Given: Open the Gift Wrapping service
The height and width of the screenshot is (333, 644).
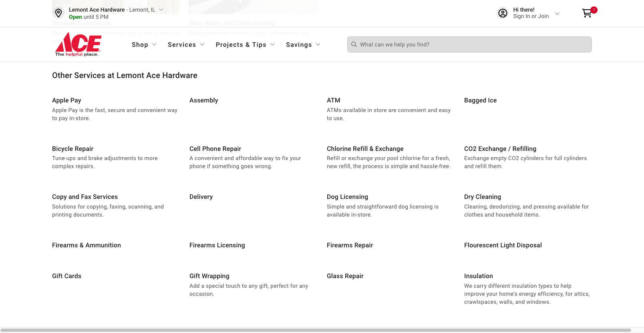Looking at the screenshot, I should (x=209, y=276).
